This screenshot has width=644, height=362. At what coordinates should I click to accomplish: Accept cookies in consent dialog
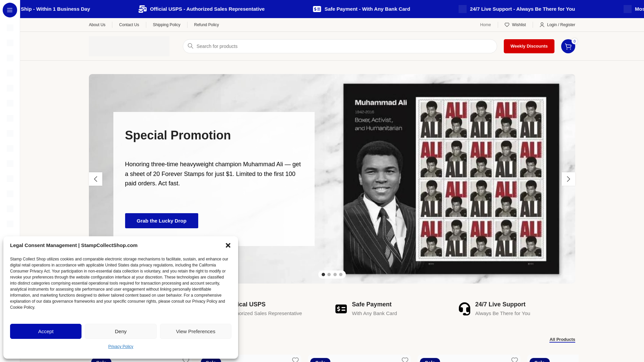[46, 331]
